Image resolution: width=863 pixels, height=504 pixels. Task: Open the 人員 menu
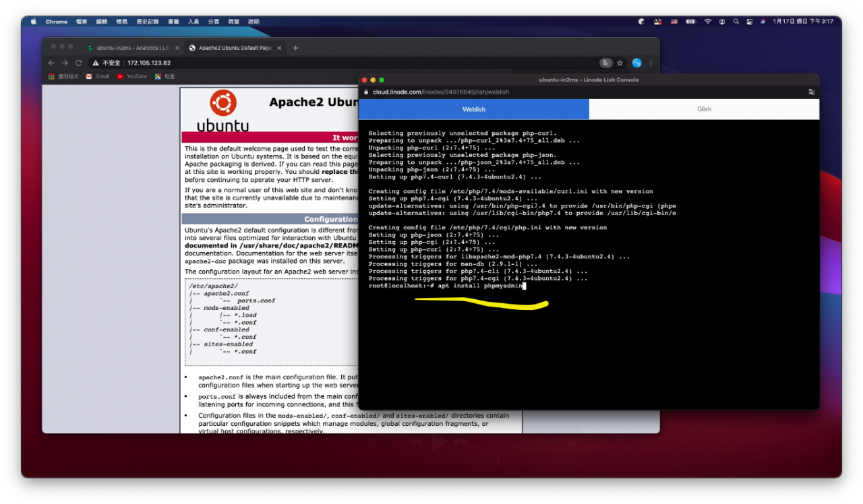[194, 22]
